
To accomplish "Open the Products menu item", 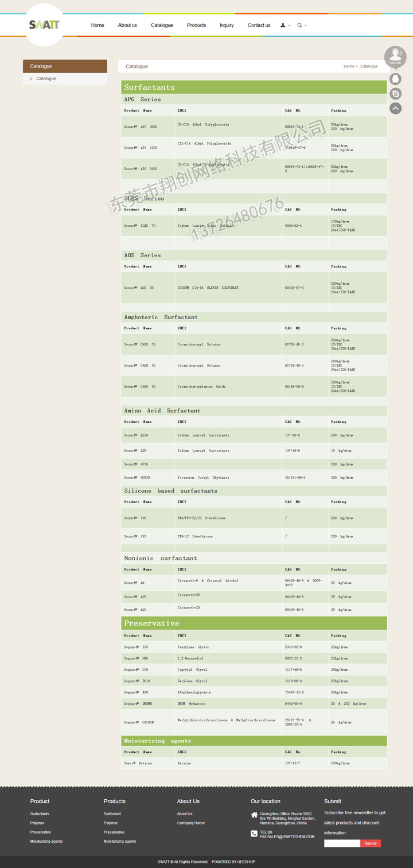I will tap(196, 25).
